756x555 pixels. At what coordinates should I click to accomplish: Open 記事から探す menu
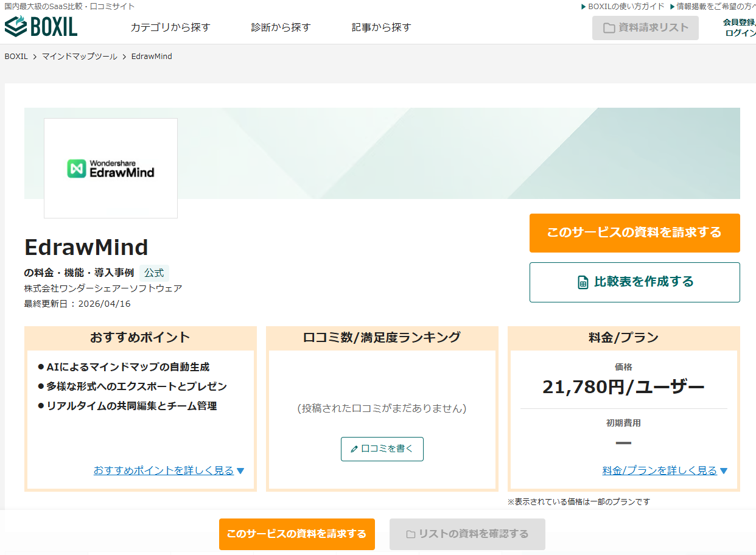point(382,27)
